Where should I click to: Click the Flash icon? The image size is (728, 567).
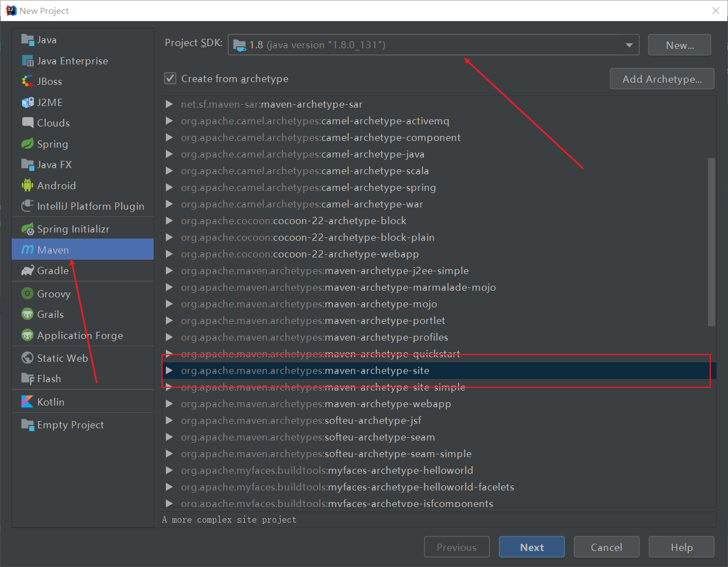pos(27,378)
